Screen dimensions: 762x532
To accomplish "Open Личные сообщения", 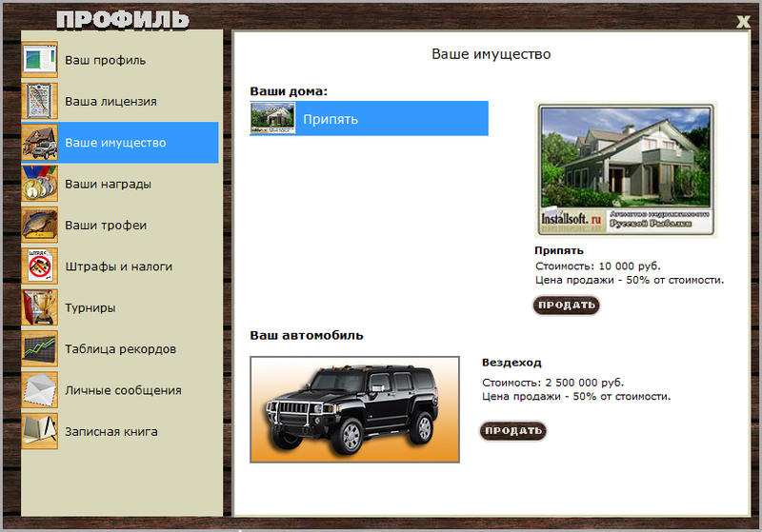I will pos(123,390).
